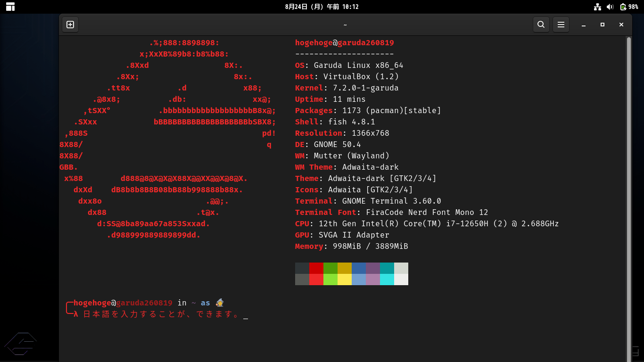The width and height of the screenshot is (644, 362).
Task: Click the Garuda eagle logo on desktop
Action: (x=20, y=344)
